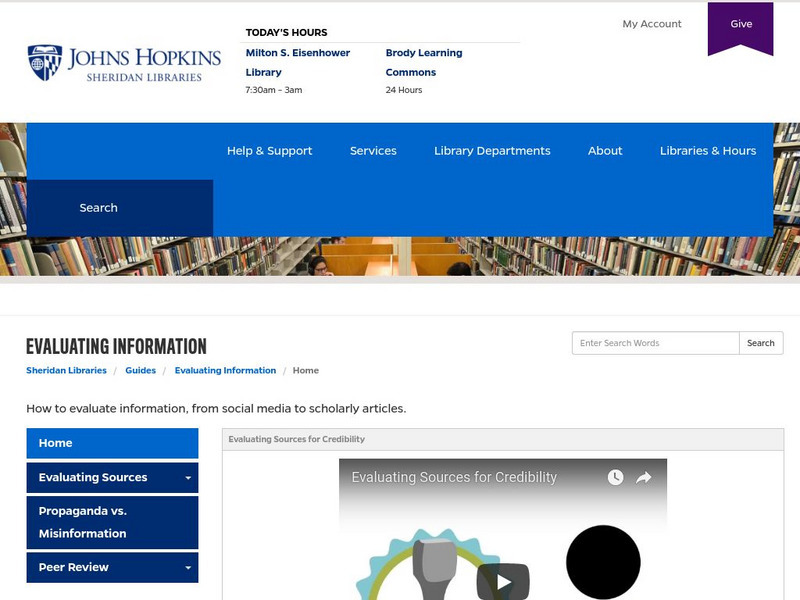Click the Home breadcrumb text
800x600 pixels.
306,370
